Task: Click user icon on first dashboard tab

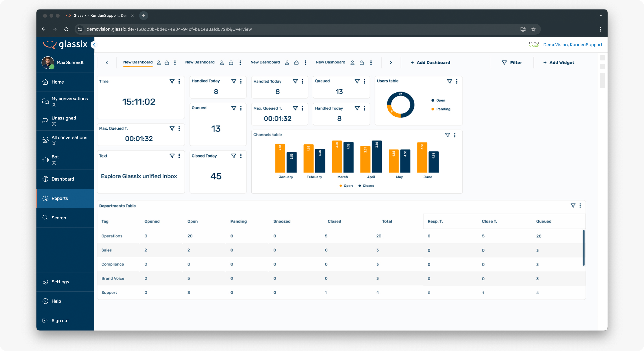Action: coord(158,63)
